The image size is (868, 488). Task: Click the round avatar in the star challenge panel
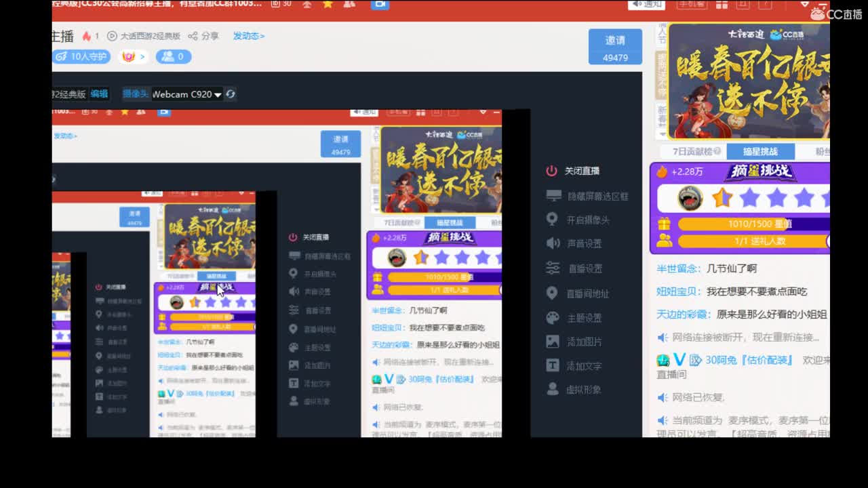pos(690,198)
